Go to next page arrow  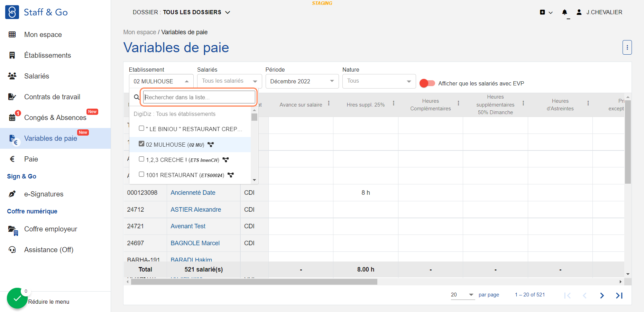click(602, 295)
